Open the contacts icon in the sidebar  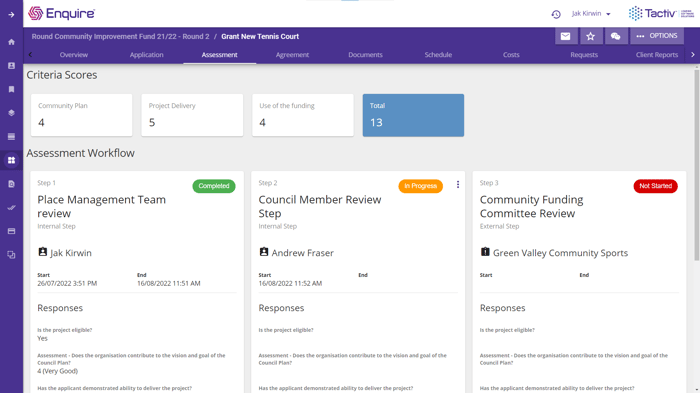point(11,66)
